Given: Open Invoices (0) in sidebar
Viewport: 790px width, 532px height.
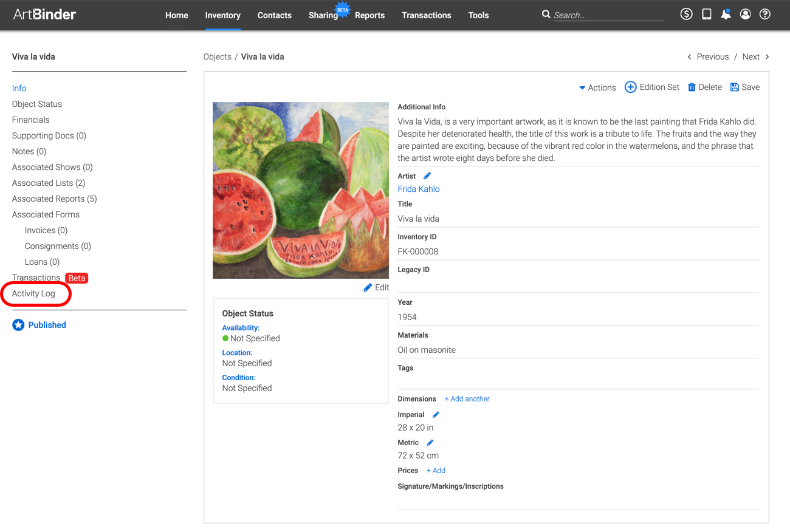Looking at the screenshot, I should coord(46,230).
